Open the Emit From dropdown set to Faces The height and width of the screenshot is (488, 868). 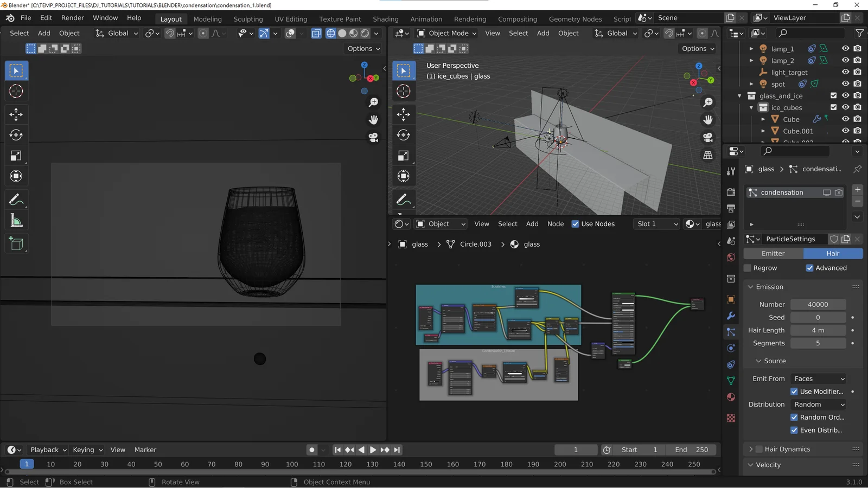pos(818,378)
